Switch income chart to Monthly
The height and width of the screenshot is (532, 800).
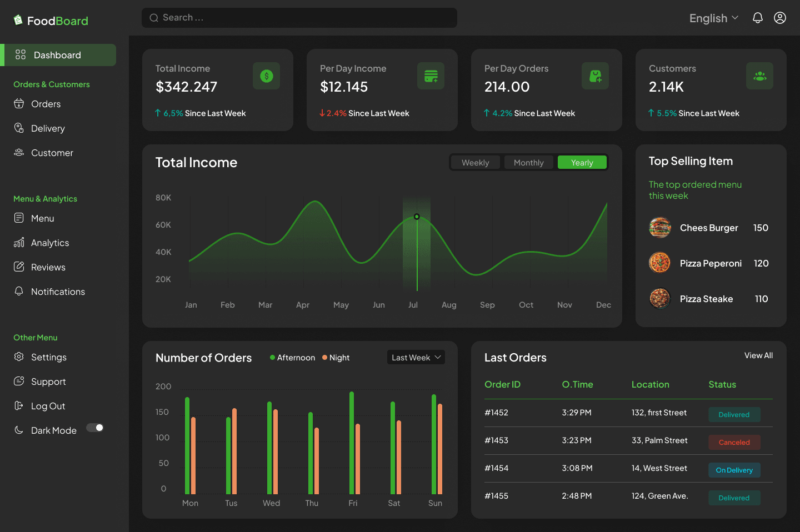point(528,163)
